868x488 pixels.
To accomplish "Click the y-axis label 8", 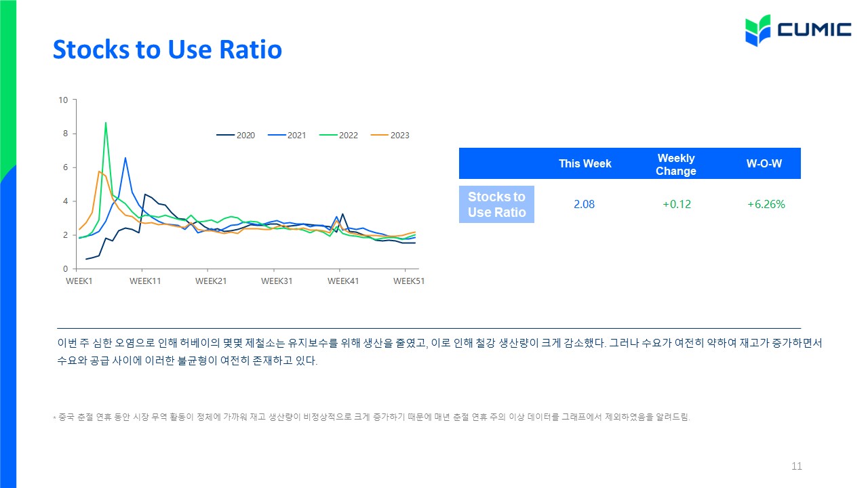I will tap(66, 134).
